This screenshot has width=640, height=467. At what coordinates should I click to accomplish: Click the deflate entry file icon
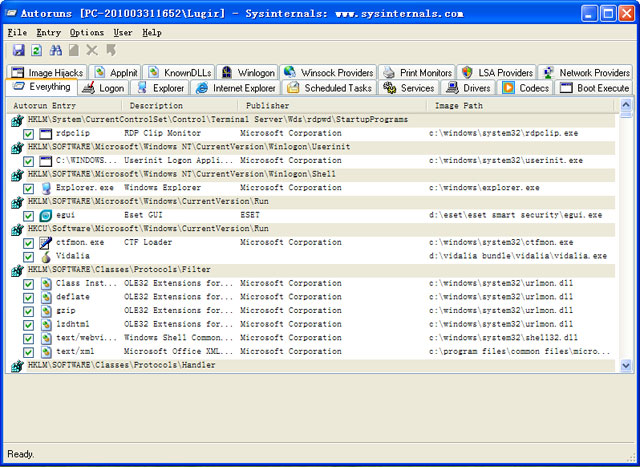pos(46,298)
